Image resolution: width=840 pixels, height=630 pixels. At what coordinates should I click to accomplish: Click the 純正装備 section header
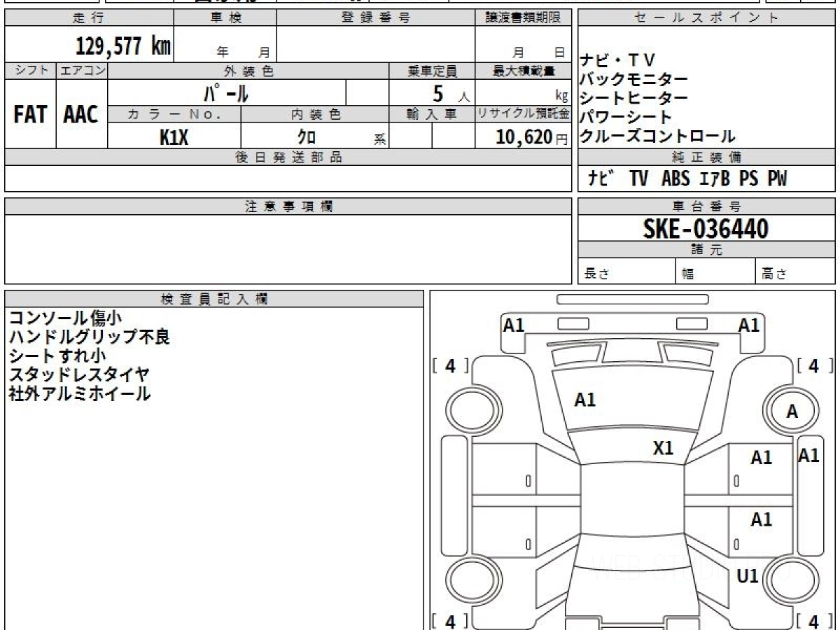pyautogui.click(x=707, y=157)
